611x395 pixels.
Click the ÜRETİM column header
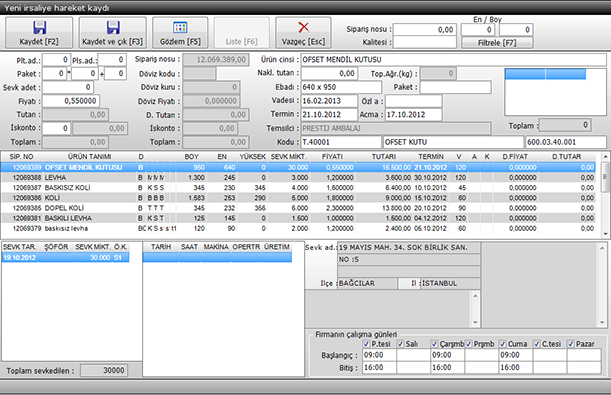[x=277, y=247]
